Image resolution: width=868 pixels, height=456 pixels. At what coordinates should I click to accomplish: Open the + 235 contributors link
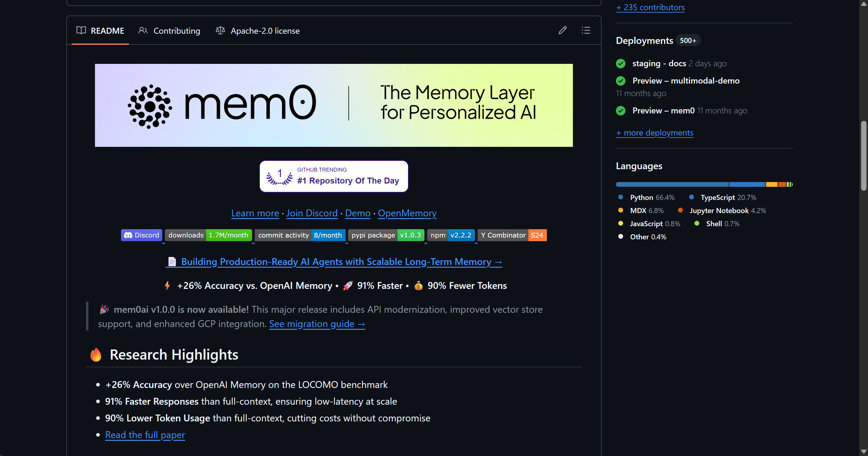tap(650, 7)
